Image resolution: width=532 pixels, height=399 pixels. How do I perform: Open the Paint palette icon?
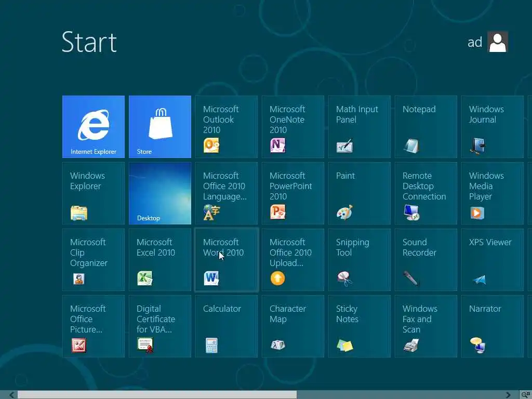coord(344,212)
